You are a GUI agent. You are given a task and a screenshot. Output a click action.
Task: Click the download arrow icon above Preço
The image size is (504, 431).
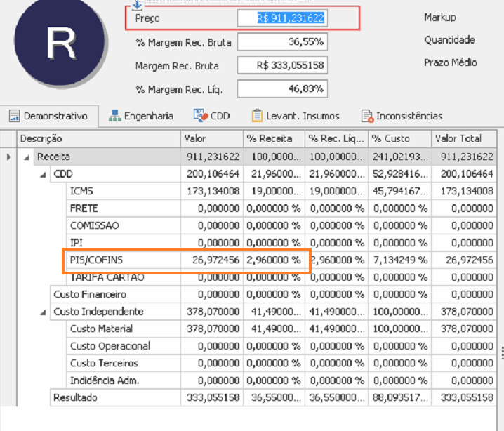pyautogui.click(x=138, y=5)
